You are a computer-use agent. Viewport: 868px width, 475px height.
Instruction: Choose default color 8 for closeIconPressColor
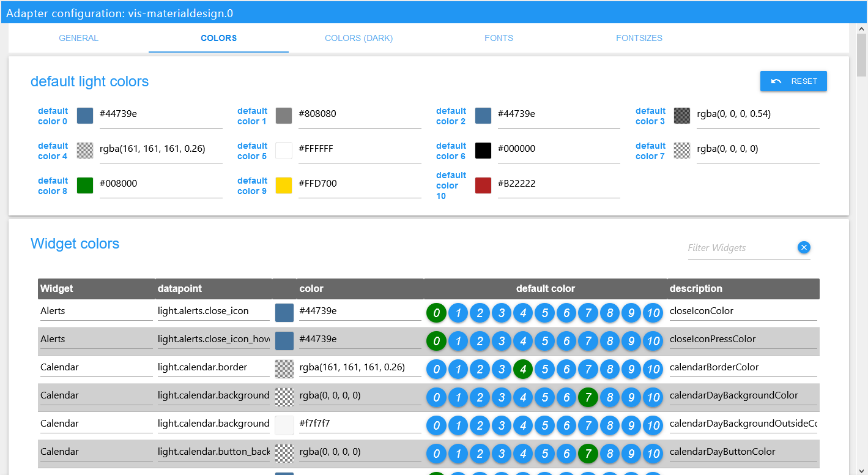tap(610, 341)
